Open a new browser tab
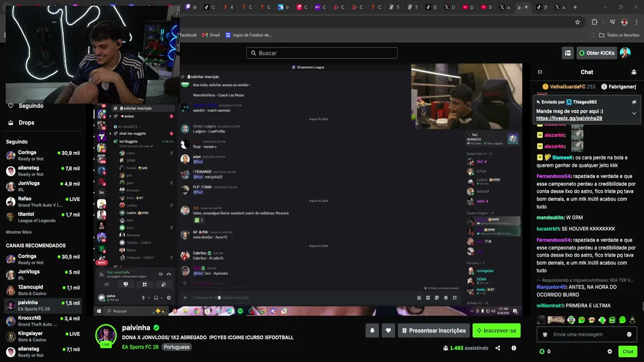This screenshot has width=644, height=362. (575, 7)
